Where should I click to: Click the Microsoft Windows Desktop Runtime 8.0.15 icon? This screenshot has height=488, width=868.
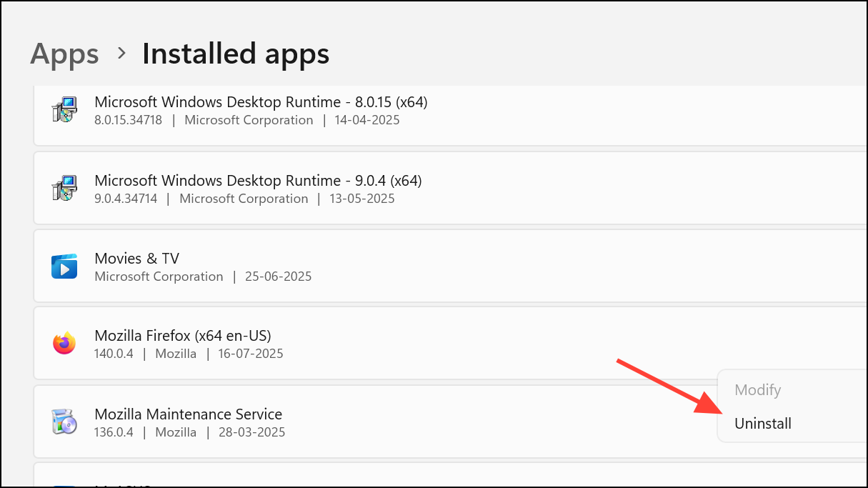(64, 111)
